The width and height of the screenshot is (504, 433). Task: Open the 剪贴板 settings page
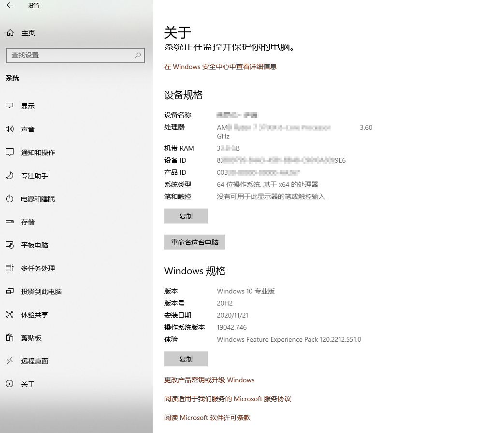pyautogui.click(x=76, y=338)
